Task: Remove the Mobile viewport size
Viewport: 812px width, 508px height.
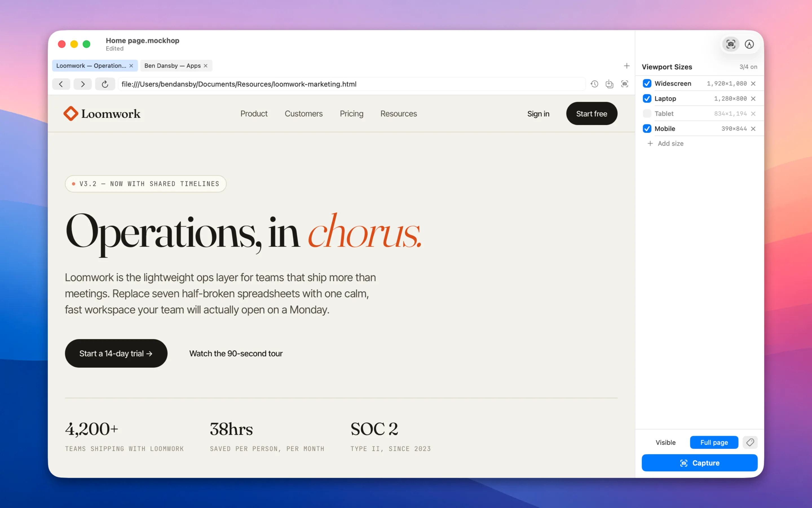Action: click(753, 129)
